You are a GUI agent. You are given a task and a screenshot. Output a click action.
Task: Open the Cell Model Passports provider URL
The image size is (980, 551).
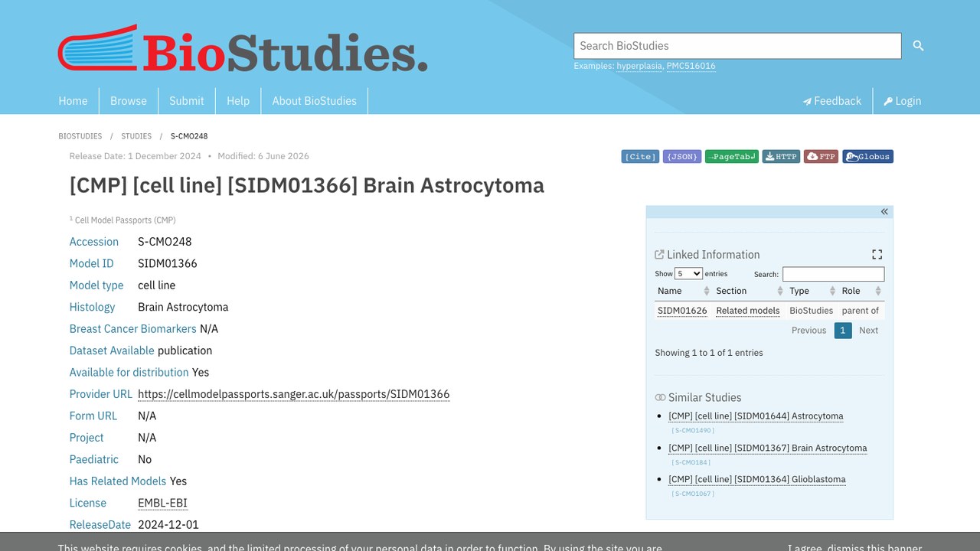(x=294, y=394)
